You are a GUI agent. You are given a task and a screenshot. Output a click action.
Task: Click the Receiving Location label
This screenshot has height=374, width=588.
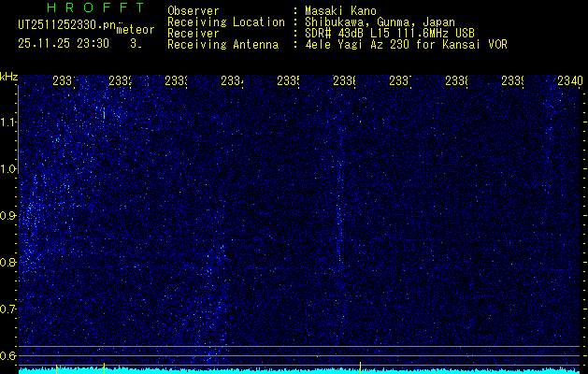[226, 22]
